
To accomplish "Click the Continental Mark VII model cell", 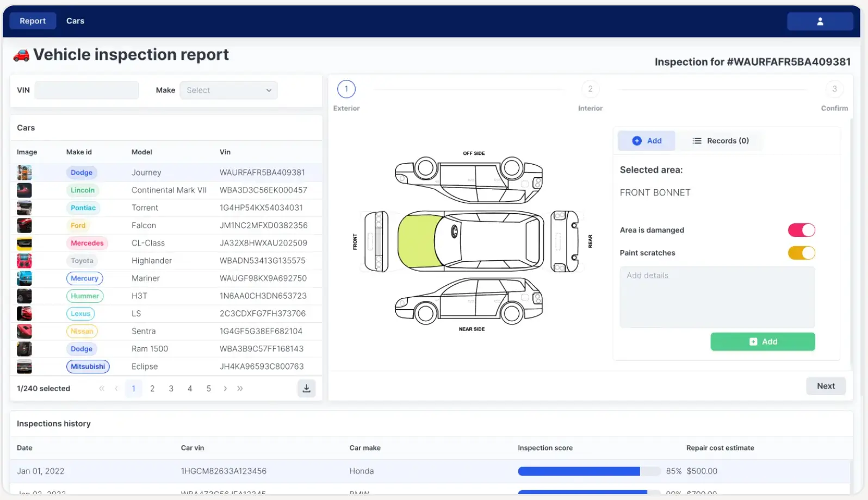I will click(x=169, y=190).
